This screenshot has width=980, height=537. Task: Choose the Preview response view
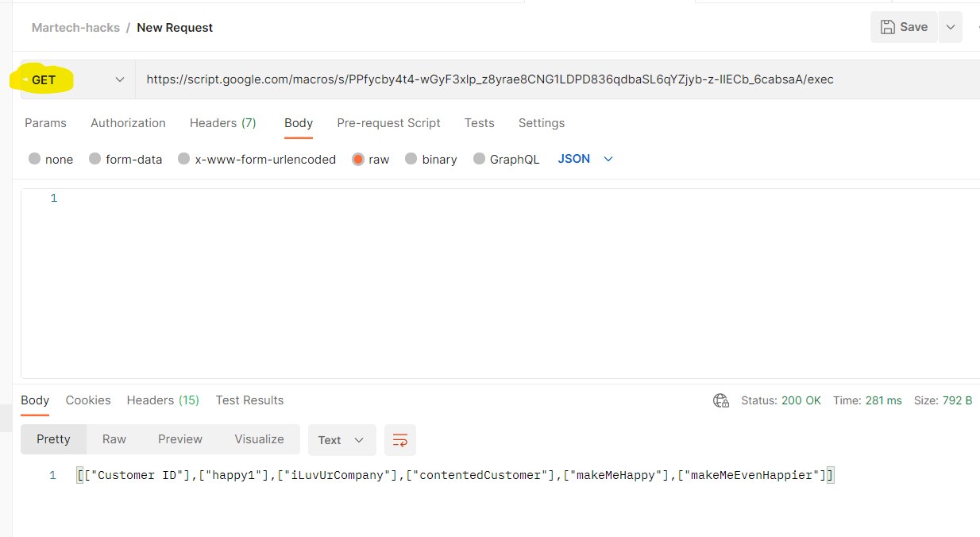(x=180, y=439)
